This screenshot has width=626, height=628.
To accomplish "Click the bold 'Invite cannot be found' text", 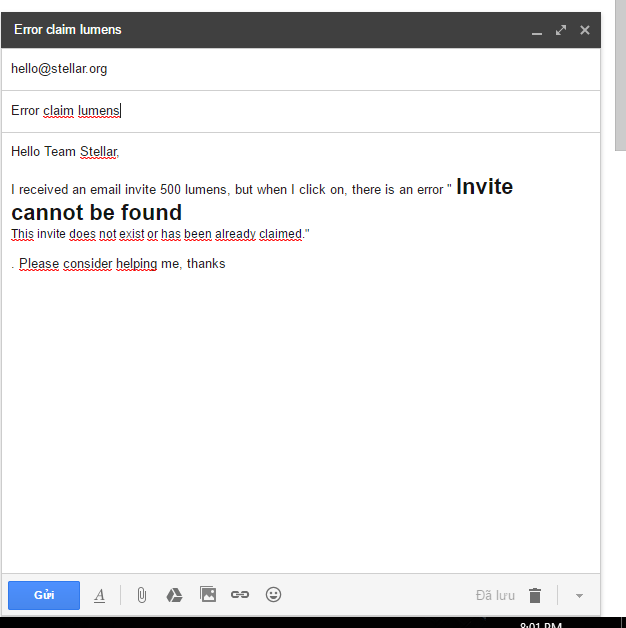I will 96,212.
